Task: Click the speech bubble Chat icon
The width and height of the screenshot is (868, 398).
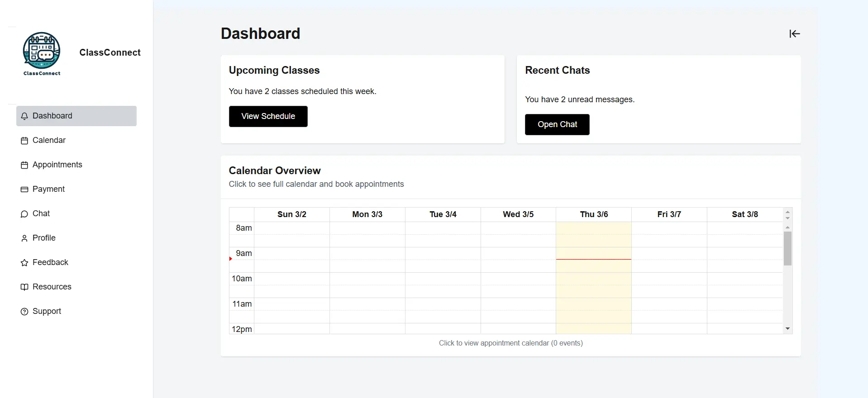Action: tap(24, 214)
